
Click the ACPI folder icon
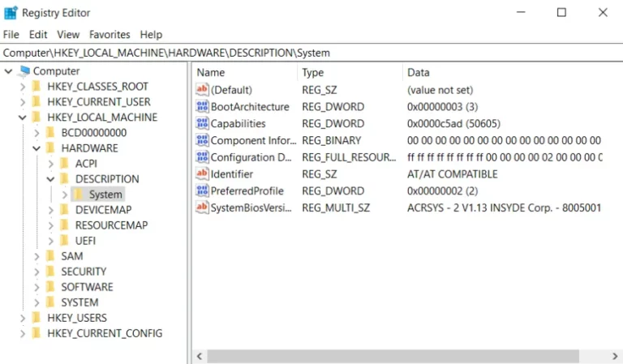(x=64, y=164)
